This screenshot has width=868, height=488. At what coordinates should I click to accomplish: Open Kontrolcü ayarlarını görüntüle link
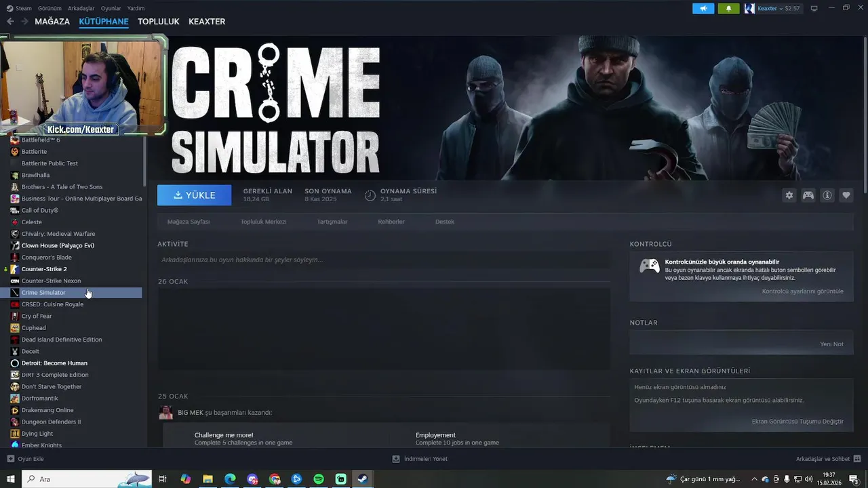(803, 291)
